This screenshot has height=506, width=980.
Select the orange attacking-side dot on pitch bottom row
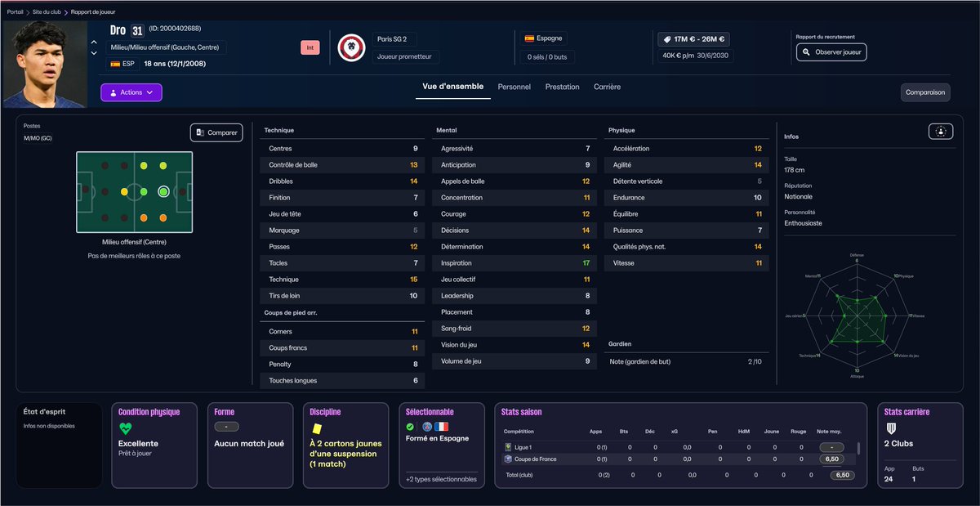pyautogui.click(x=163, y=217)
